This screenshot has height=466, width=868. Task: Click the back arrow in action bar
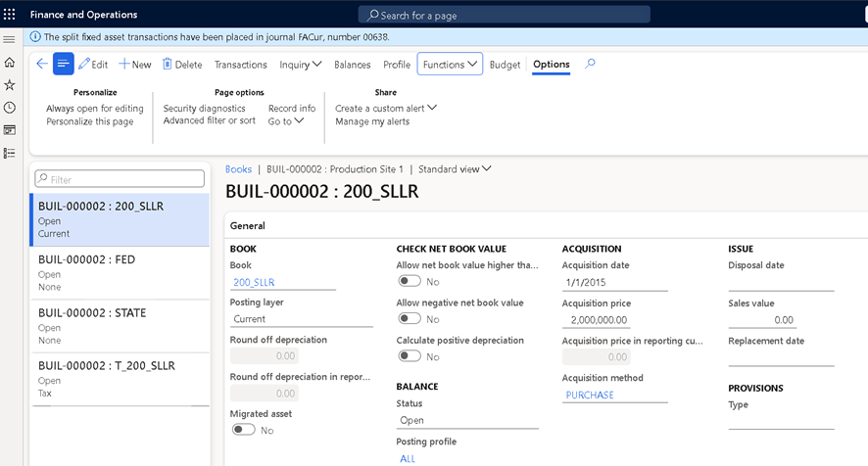[41, 65]
